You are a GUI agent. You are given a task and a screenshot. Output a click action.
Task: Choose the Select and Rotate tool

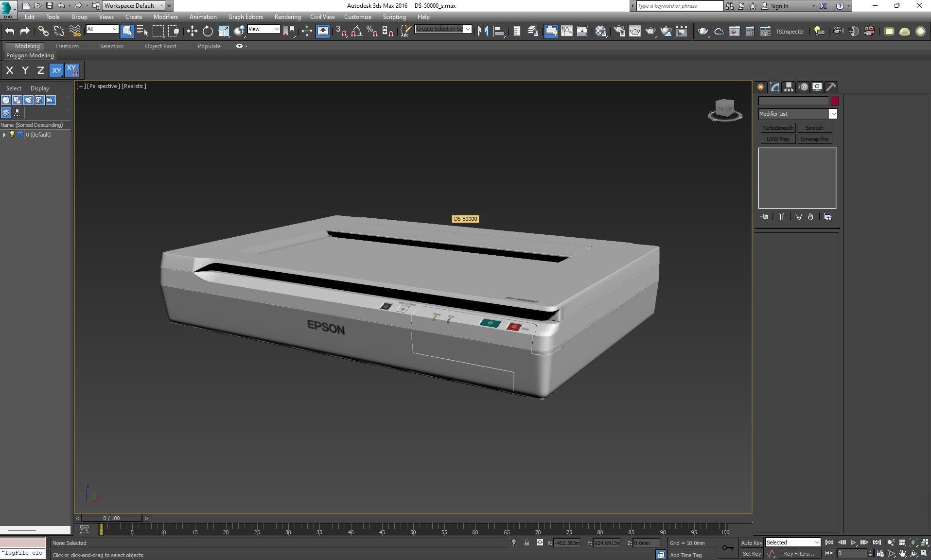[x=208, y=31]
